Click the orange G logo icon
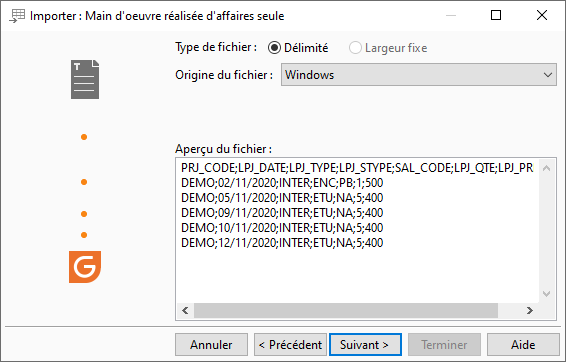Viewport: 566px width, 362px height. (85, 267)
